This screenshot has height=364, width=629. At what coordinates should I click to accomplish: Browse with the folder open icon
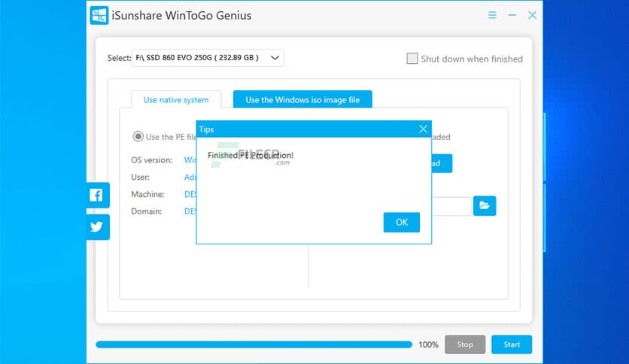(485, 205)
